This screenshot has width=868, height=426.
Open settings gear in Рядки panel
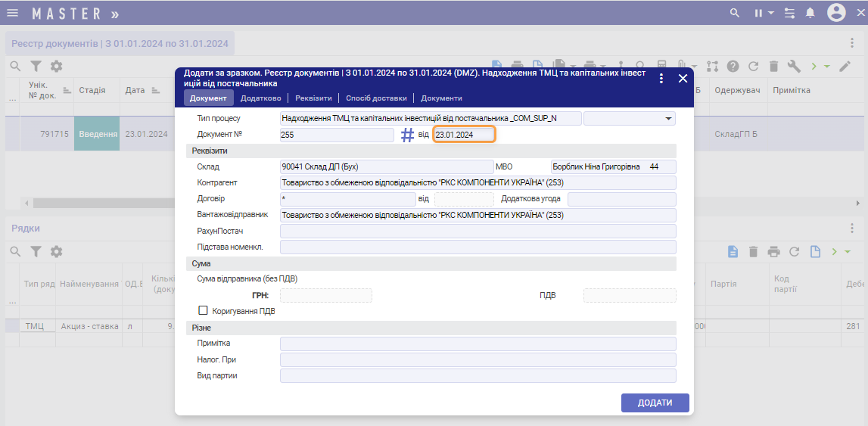point(56,251)
